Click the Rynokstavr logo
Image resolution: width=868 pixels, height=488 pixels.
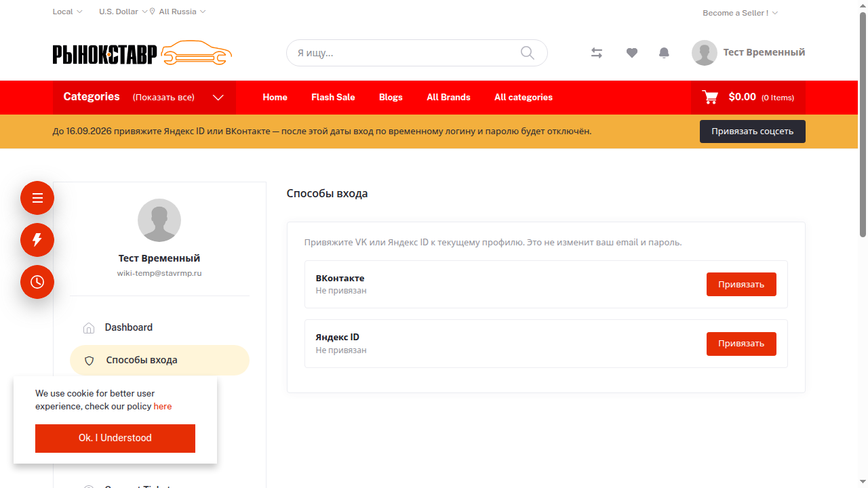(x=142, y=53)
